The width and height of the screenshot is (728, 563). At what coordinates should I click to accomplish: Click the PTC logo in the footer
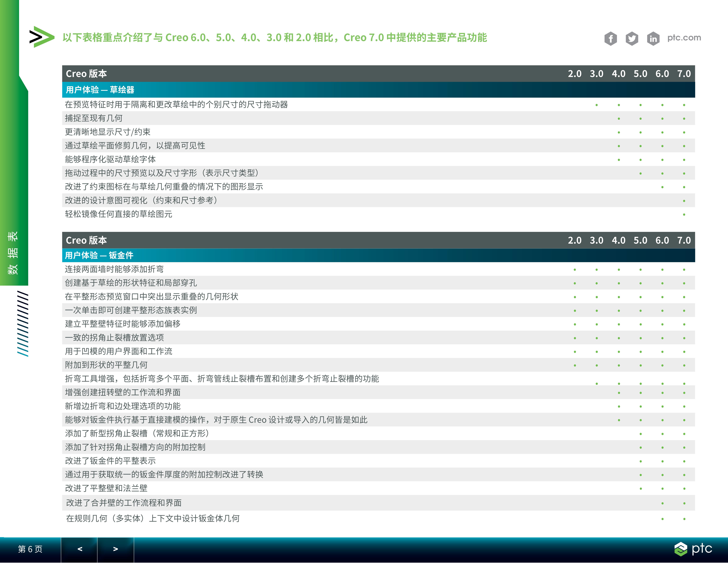coord(693,549)
